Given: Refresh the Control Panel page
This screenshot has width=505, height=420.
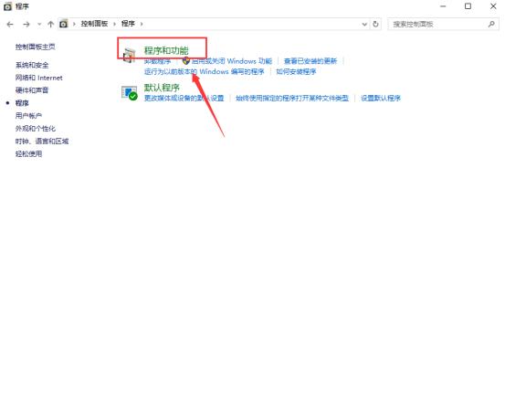Looking at the screenshot, I should 375,24.
